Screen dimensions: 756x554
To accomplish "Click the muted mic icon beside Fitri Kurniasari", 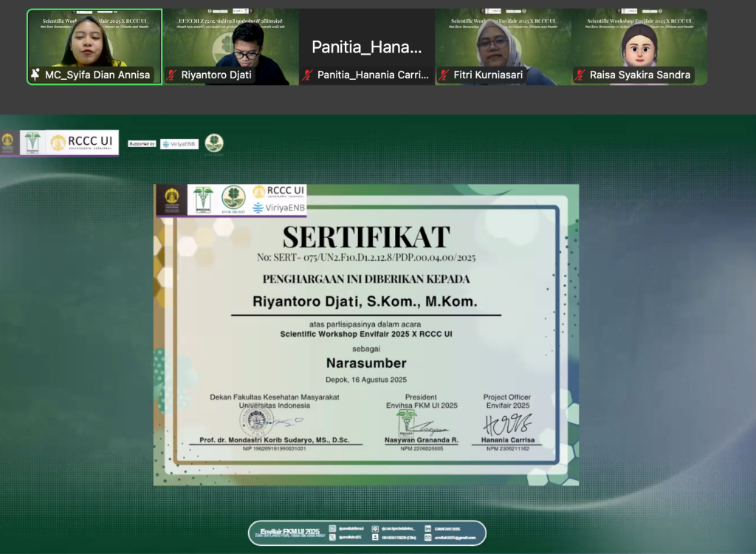I will (x=444, y=75).
